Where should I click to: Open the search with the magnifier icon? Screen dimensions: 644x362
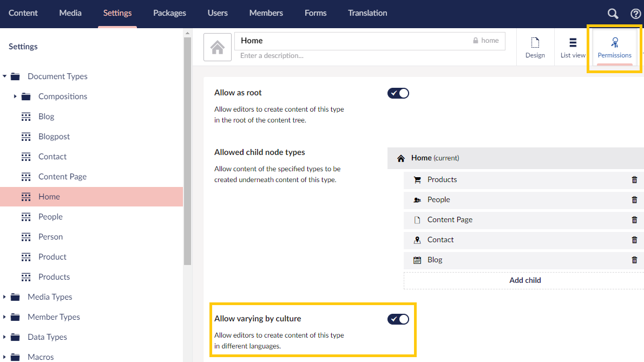[612, 13]
